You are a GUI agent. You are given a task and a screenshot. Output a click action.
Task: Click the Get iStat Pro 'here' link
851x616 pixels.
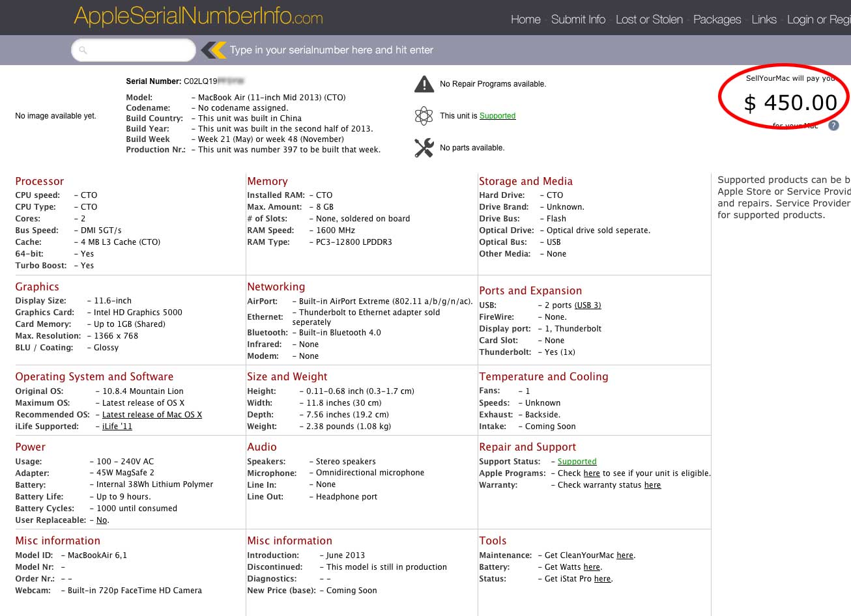tap(602, 579)
